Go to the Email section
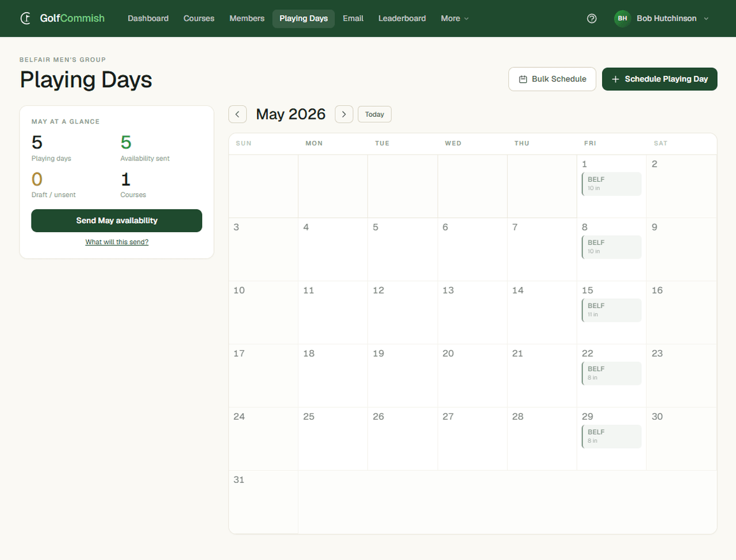Viewport: 736px width, 560px height. coord(353,18)
